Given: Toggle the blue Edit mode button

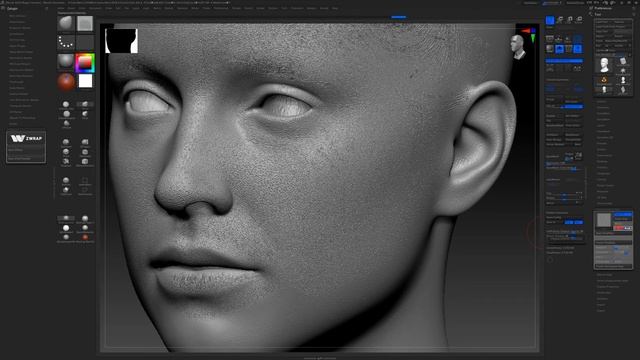Looking at the screenshot, I should (x=550, y=20).
